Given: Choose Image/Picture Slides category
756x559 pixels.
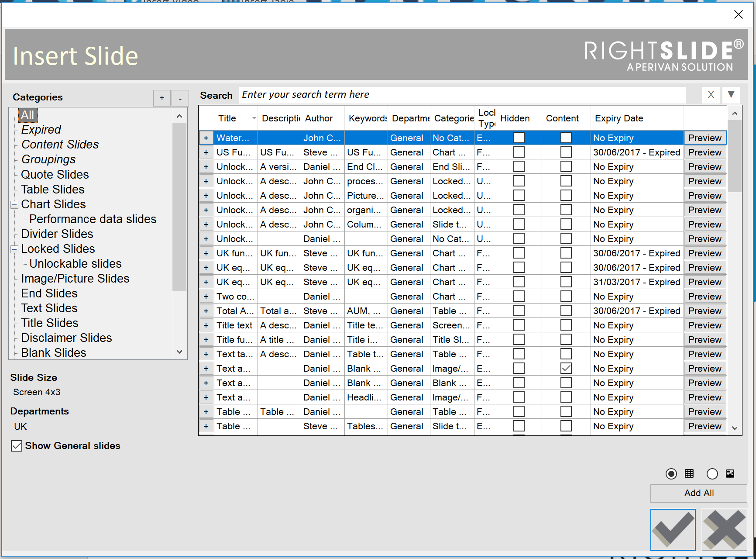Looking at the screenshot, I should (x=76, y=279).
